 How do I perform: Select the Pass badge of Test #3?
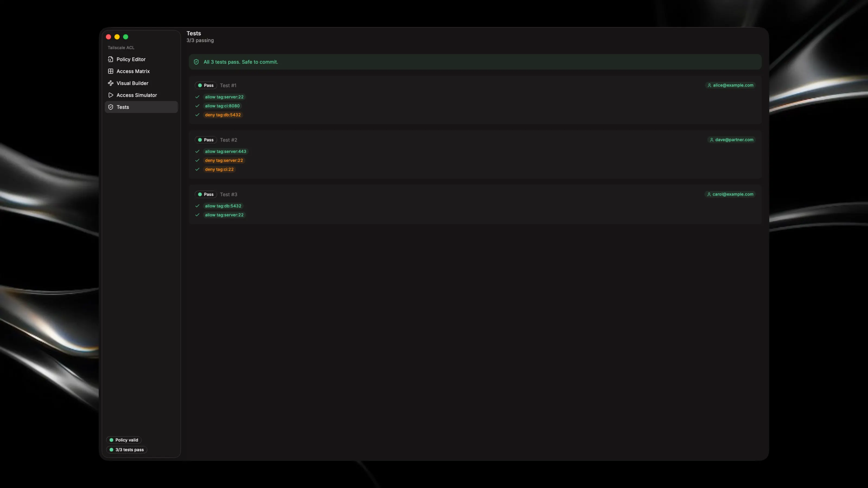click(x=206, y=194)
